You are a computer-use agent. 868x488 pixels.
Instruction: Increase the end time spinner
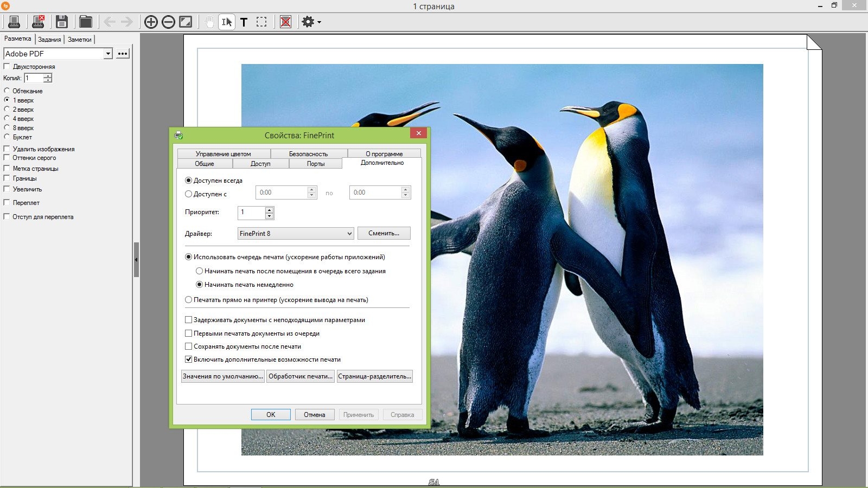(x=405, y=190)
